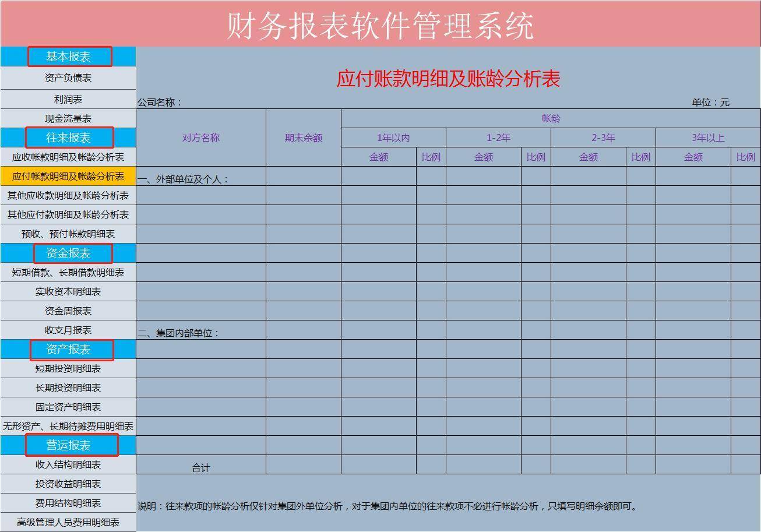Select the 合计 total row label
Screen dimensions: 761x532
[x=201, y=464]
